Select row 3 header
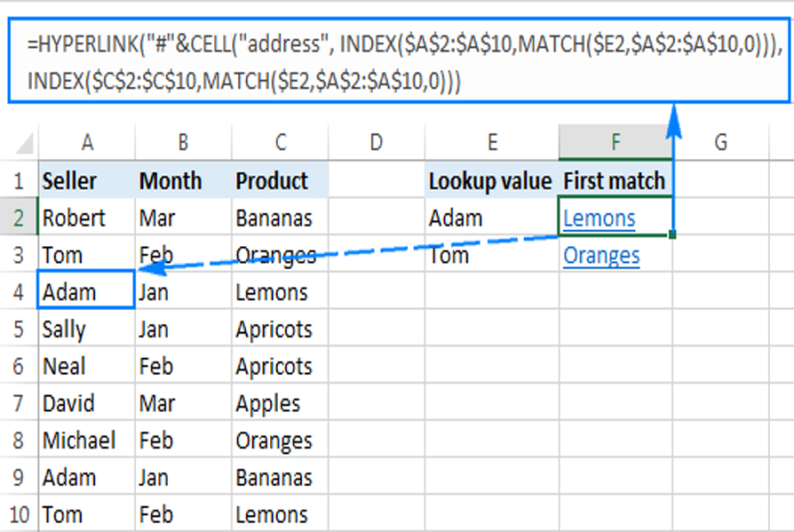Screen dimensions: 794x532 pyautogui.click(x=19, y=255)
